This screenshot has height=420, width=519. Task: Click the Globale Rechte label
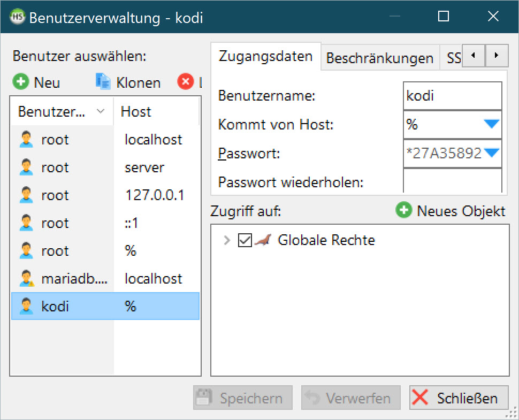[x=326, y=240]
